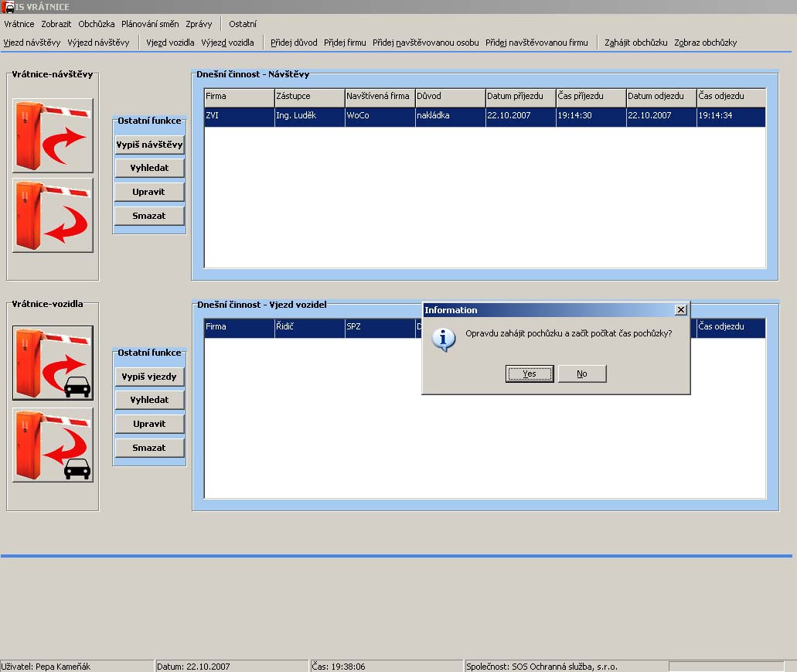
Task: Click the Vypiš vjezdy button
Action: (149, 377)
